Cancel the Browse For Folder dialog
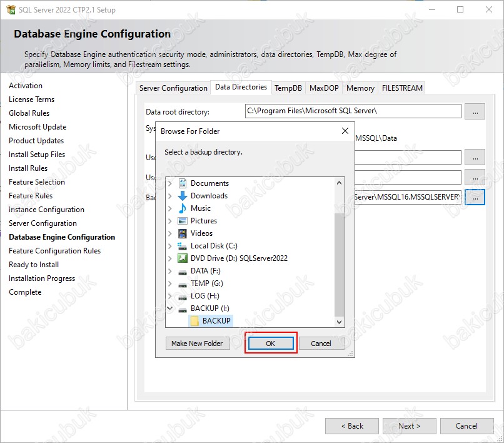 (321, 344)
